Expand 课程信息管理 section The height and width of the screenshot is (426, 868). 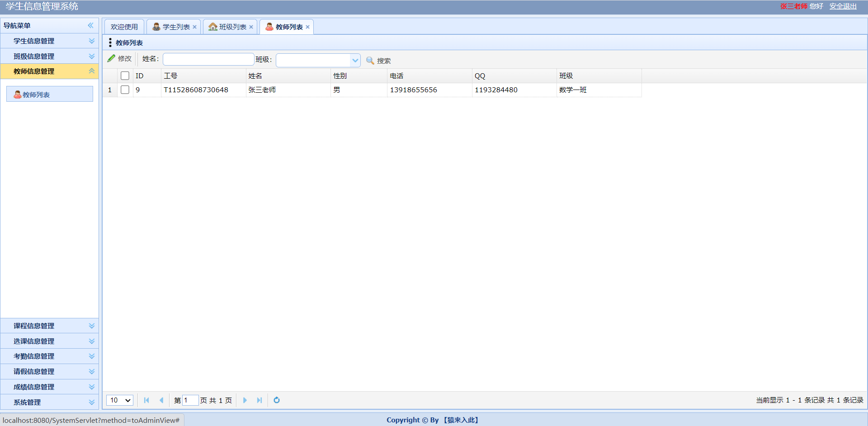pyautogui.click(x=50, y=326)
